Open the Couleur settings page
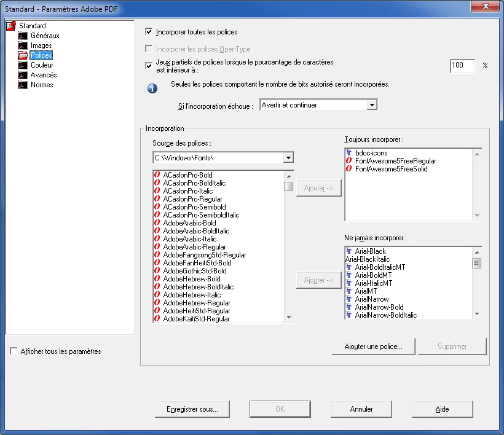Screen dimensions: 504x435 click(x=42, y=65)
